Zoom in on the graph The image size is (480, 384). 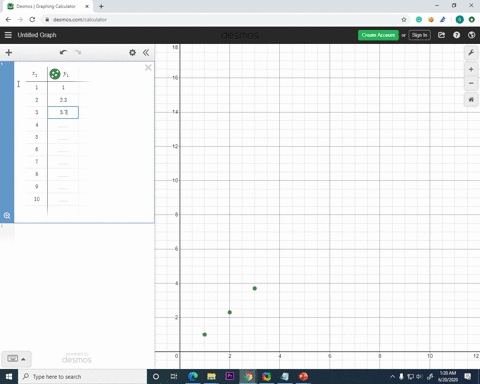pos(471,69)
